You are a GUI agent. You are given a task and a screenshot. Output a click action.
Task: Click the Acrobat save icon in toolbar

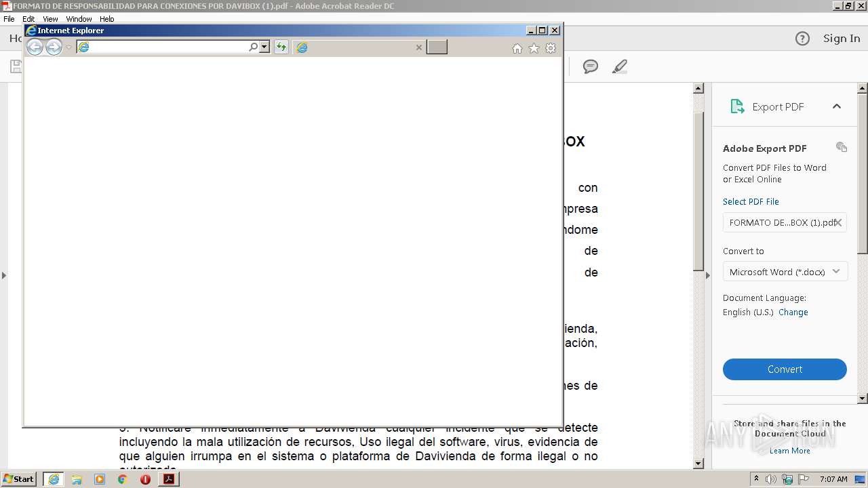[x=15, y=66]
